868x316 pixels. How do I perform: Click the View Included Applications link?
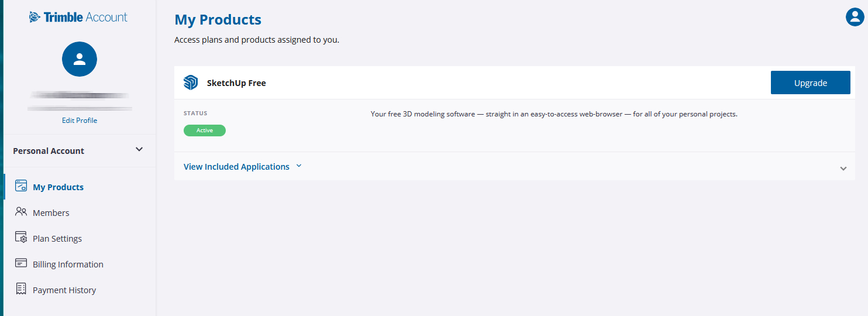236,167
